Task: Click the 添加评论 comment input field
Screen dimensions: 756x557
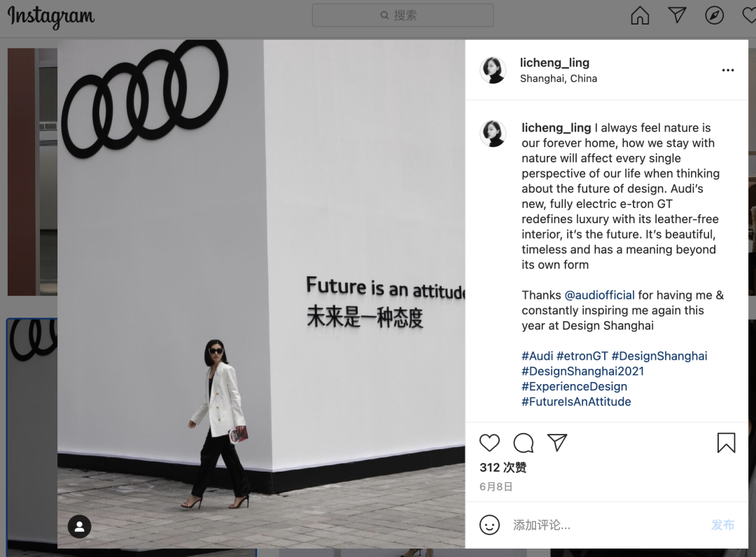Action: click(x=608, y=525)
